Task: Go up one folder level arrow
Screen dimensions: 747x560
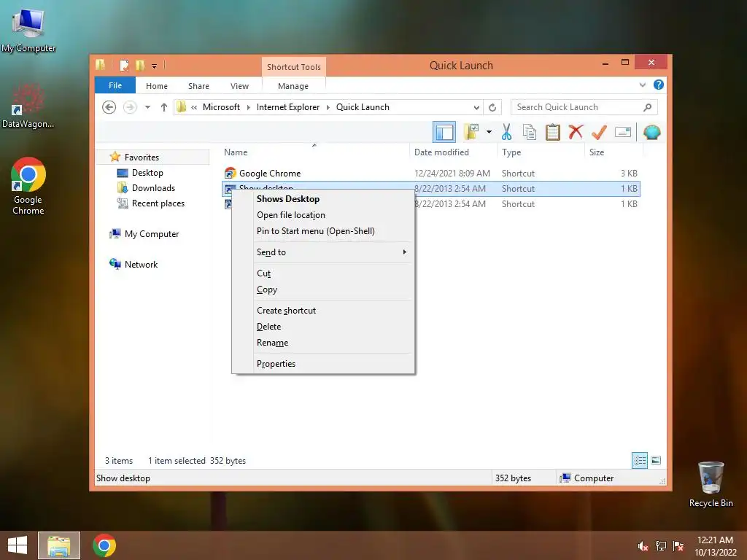Action: coord(164,107)
